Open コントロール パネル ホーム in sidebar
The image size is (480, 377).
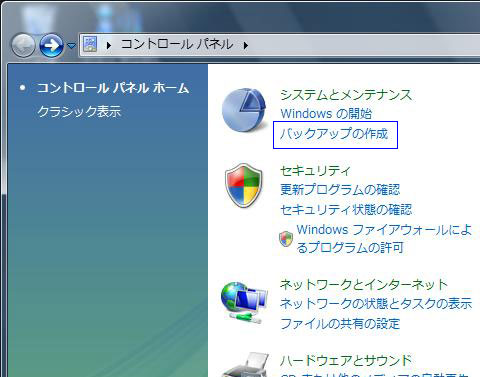tap(113, 88)
